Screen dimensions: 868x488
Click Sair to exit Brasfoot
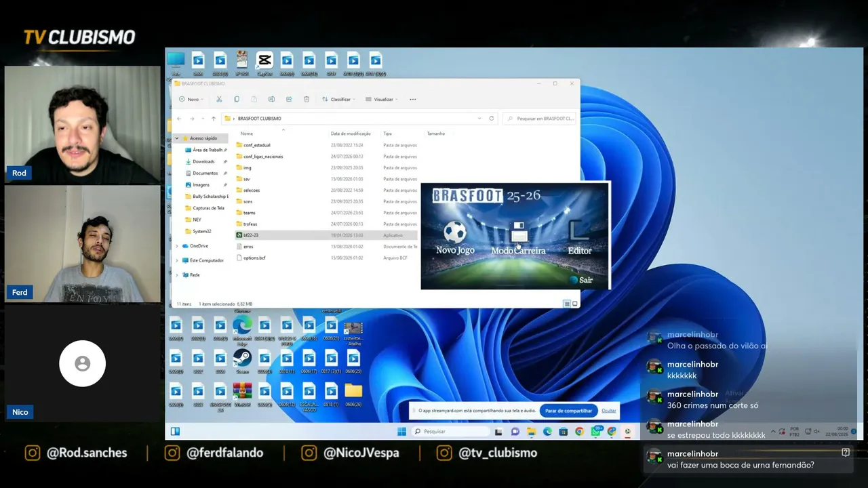[x=581, y=280]
